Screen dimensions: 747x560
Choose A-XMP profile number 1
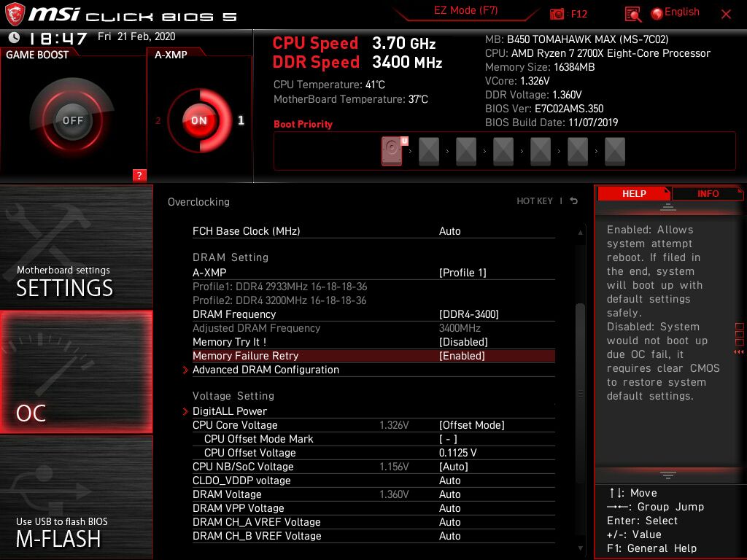tap(241, 120)
